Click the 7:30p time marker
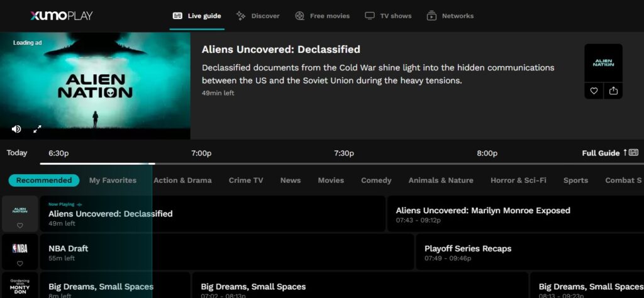This screenshot has width=644, height=298. [x=344, y=153]
